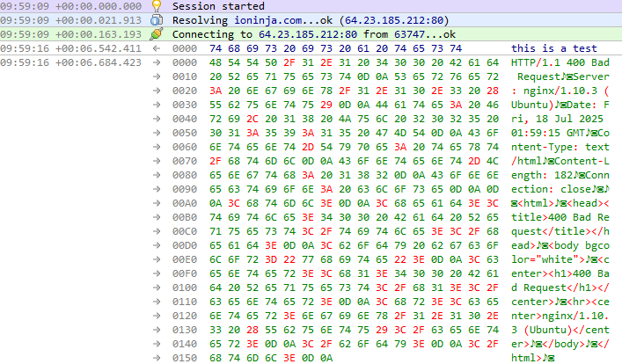The width and height of the screenshot is (622, 364).
Task: Select ASCII text 'd Request</h1></'
Action: [560, 288]
